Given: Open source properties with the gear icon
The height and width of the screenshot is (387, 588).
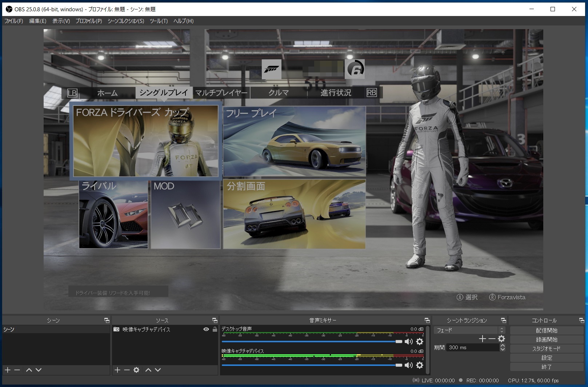Looking at the screenshot, I should [136, 370].
